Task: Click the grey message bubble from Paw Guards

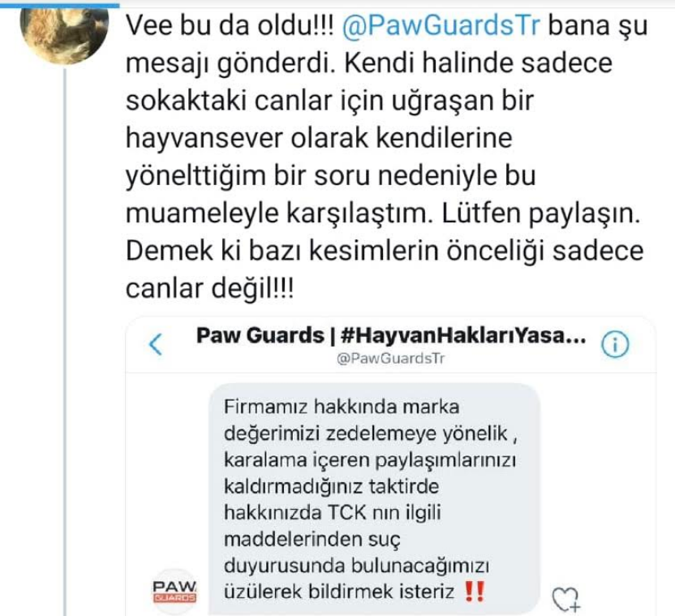Action: coord(374,499)
